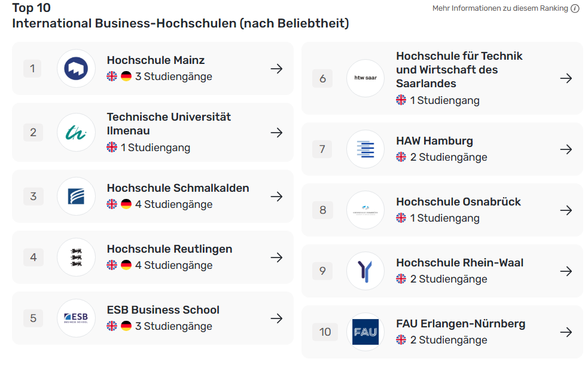The height and width of the screenshot is (368, 588).
Task: Open Hochschule Osnabrück via its arrow
Action: 566,210
